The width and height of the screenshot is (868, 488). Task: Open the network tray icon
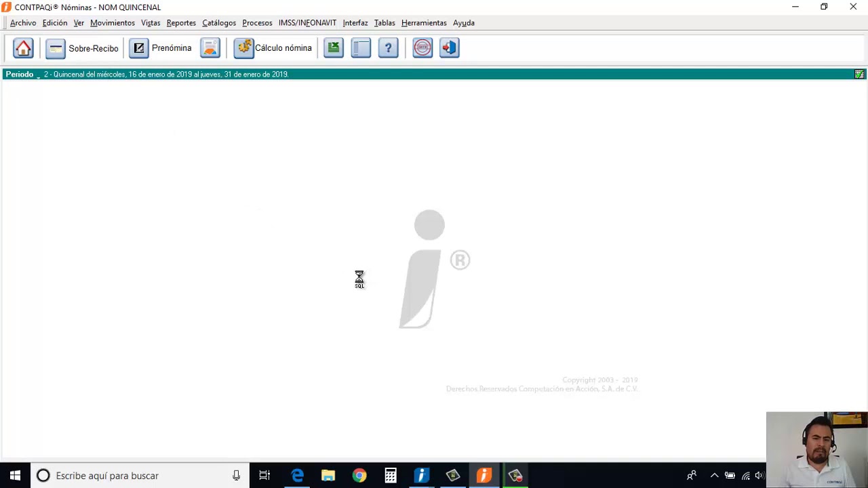pyautogui.click(x=745, y=476)
